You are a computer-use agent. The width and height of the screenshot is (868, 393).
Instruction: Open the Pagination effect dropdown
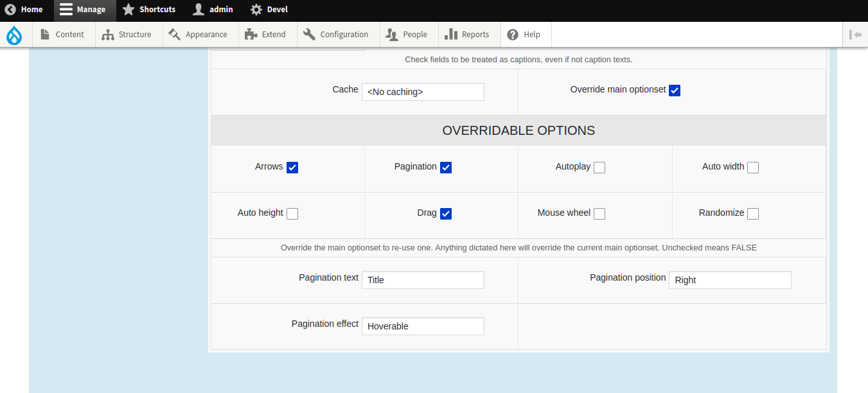[x=423, y=326]
